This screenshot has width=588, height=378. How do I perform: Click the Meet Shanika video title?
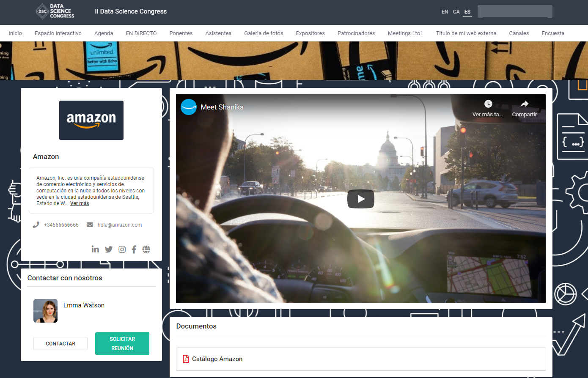click(222, 107)
